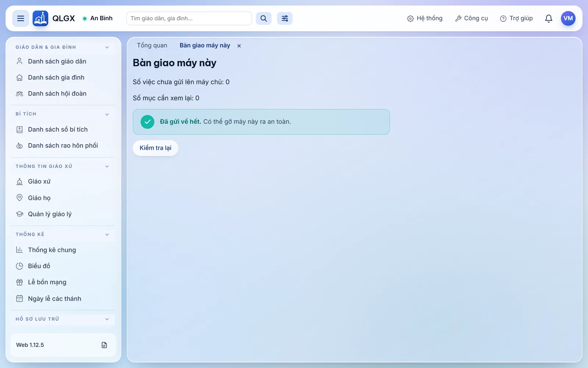Image resolution: width=588 pixels, height=368 pixels.
Task: Click the Web 1.12.5 version label
Action: point(30,345)
